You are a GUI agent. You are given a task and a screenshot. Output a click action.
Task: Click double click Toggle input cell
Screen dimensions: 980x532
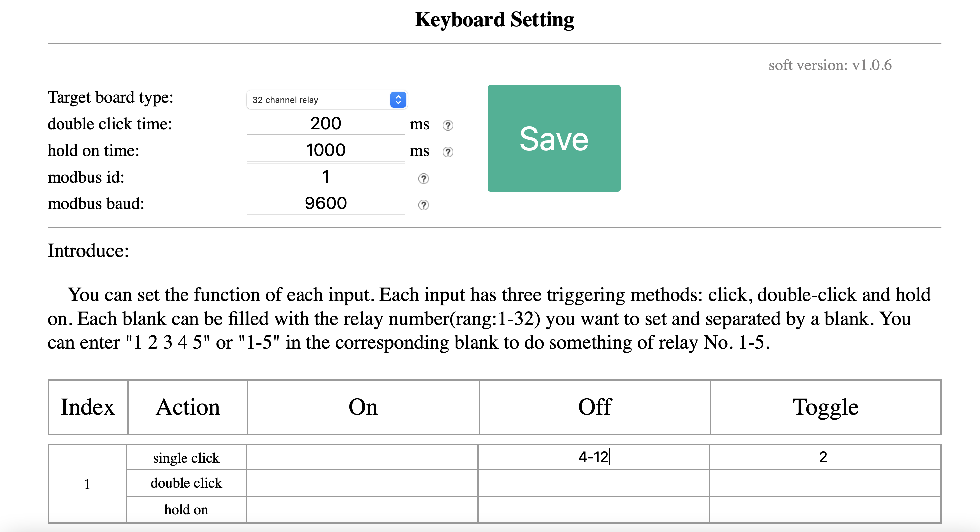[x=825, y=483]
